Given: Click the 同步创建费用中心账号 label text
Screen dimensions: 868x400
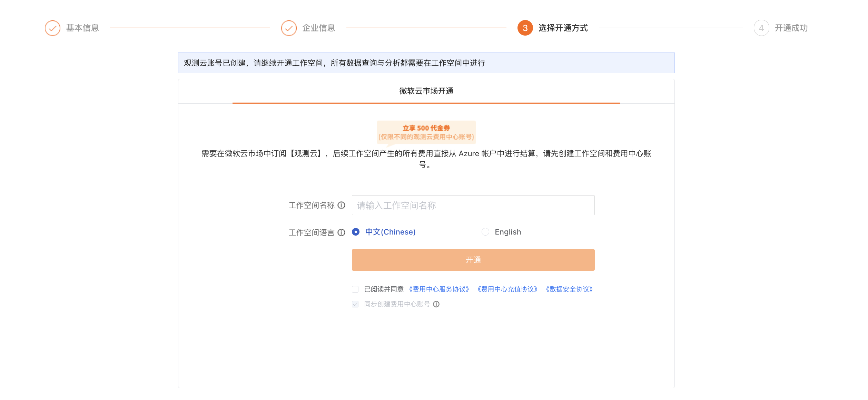Looking at the screenshot, I should 397,304.
